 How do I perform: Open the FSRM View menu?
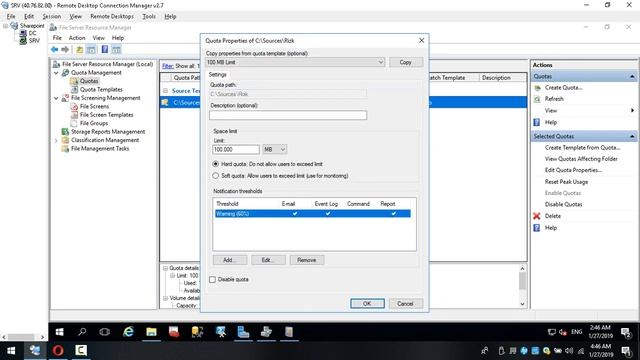pyautogui.click(x=98, y=38)
